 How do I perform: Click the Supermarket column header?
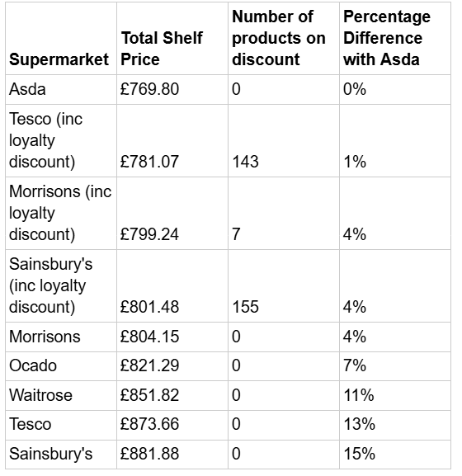[x=61, y=38]
